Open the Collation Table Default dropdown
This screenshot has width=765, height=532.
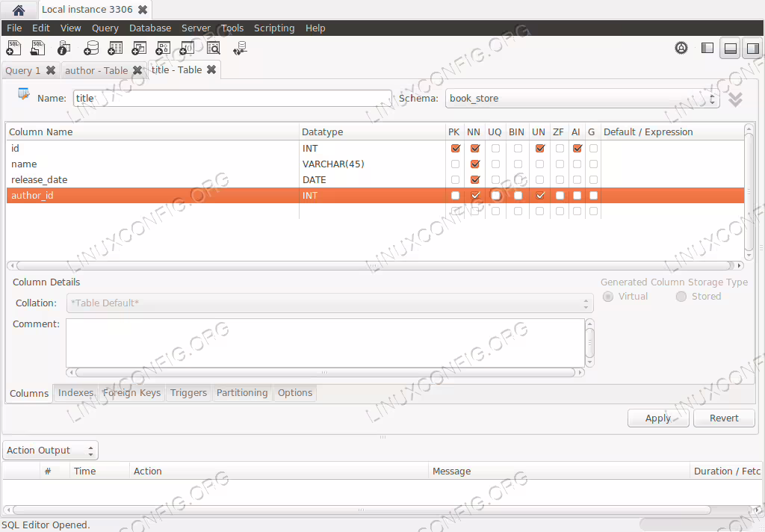329,303
